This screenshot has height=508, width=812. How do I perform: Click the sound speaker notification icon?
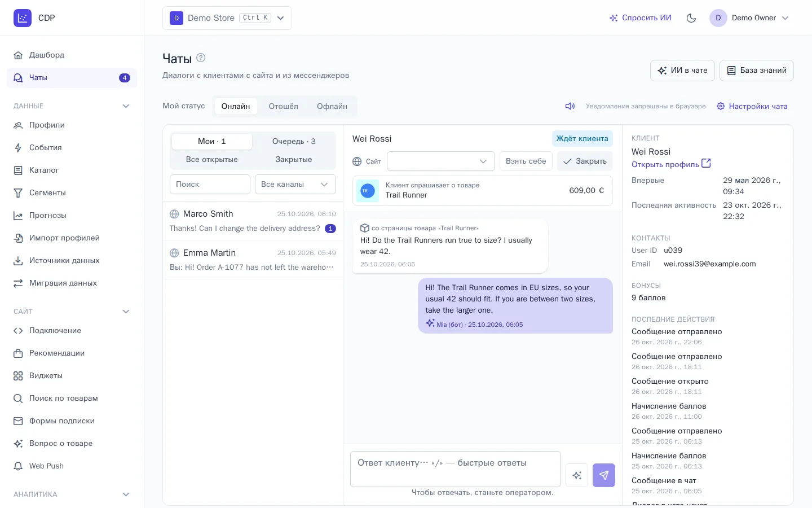click(570, 106)
